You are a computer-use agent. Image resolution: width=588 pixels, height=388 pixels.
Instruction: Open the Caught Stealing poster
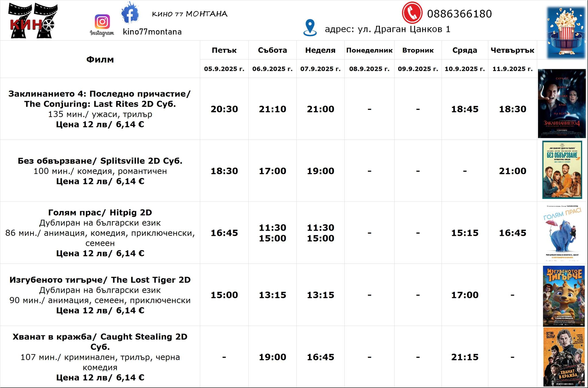point(564,357)
